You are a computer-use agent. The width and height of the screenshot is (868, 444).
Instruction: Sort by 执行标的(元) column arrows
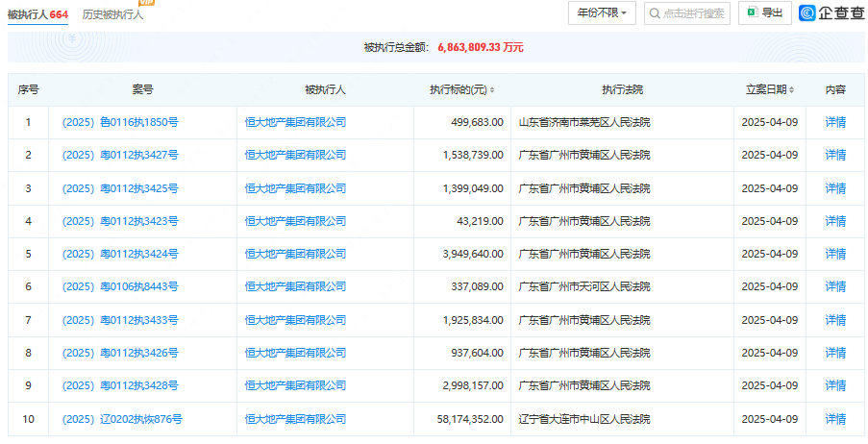(492, 90)
